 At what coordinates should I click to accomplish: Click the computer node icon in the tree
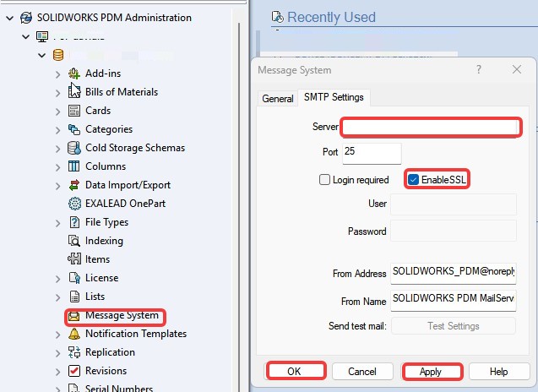(x=42, y=36)
